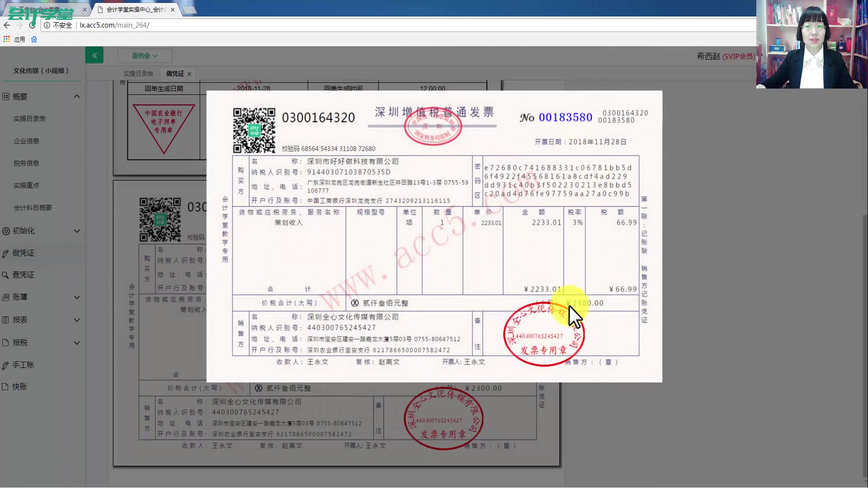Collapse the 概要 section chevron

[77, 97]
